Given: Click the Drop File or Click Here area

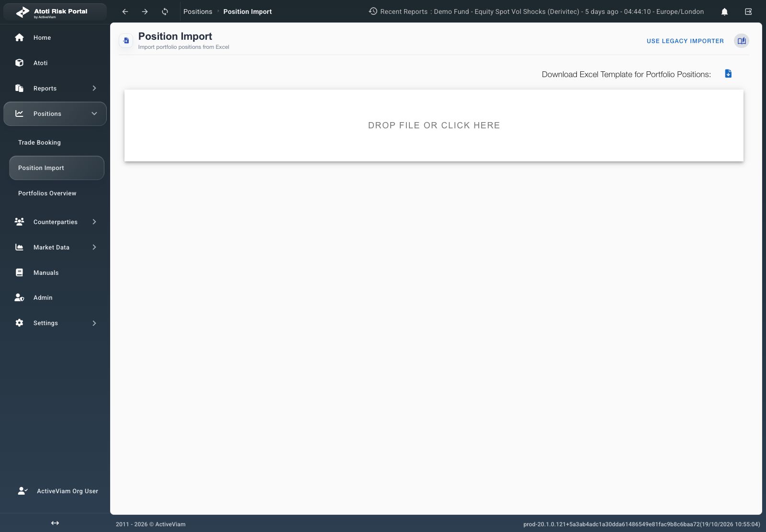Looking at the screenshot, I should point(434,125).
